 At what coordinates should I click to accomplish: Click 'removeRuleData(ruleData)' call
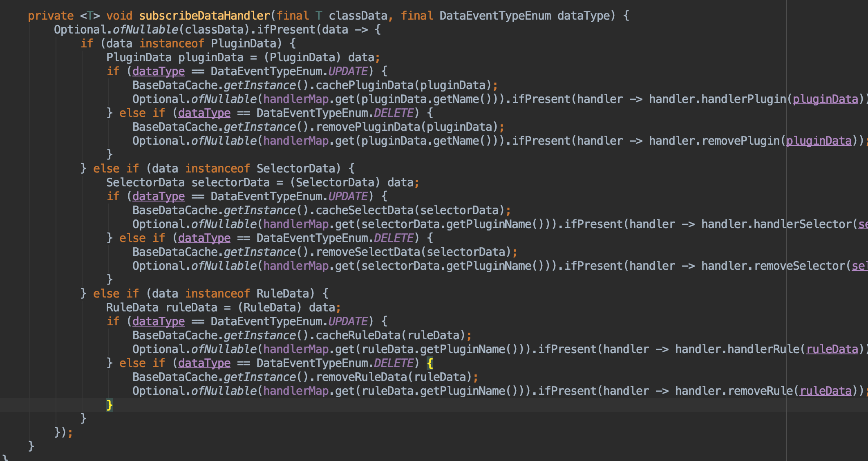tap(394, 377)
